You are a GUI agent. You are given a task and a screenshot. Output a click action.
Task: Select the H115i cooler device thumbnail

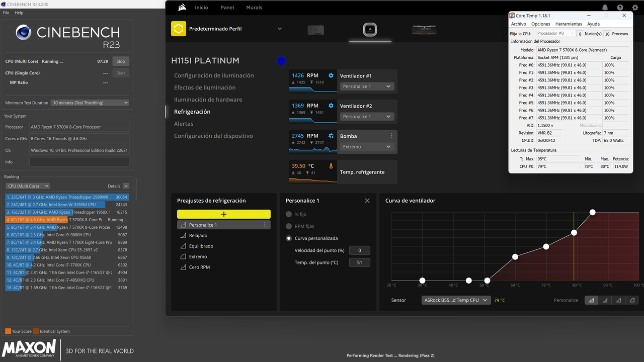click(x=370, y=29)
